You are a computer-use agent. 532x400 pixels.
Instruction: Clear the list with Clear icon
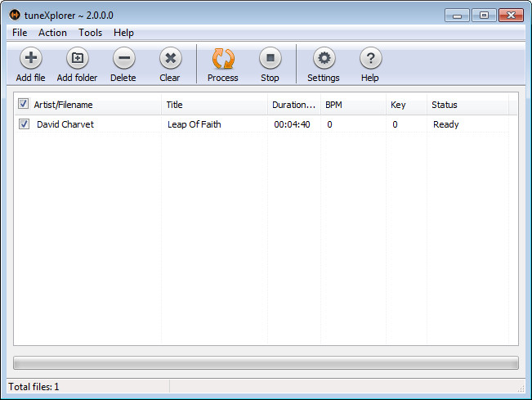click(170, 59)
